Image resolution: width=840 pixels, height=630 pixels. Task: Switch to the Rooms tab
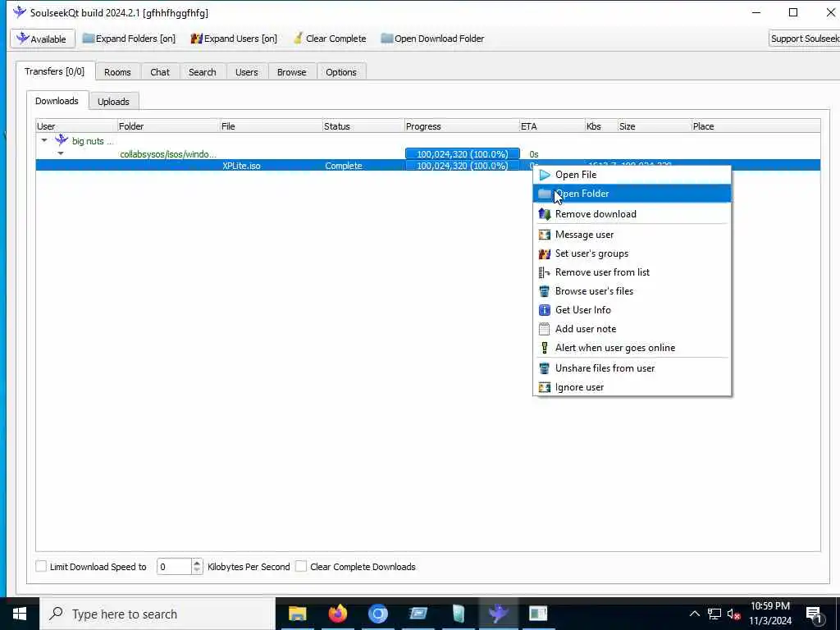[117, 72]
